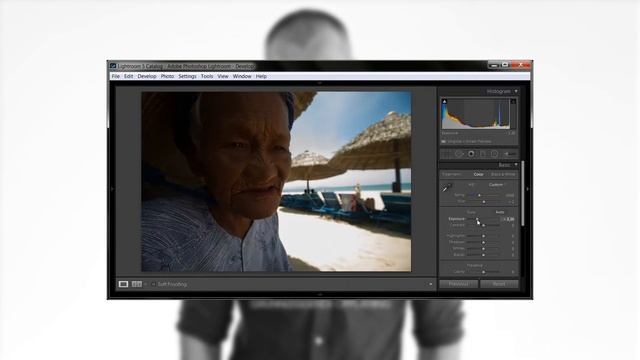Open the View menu
Image resolution: width=640 pixels, height=360 pixels.
click(223, 76)
